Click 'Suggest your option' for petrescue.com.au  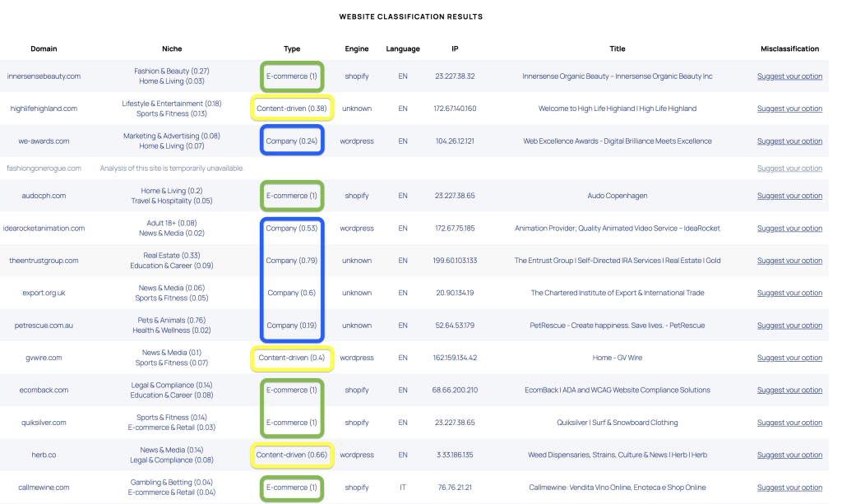pos(789,326)
